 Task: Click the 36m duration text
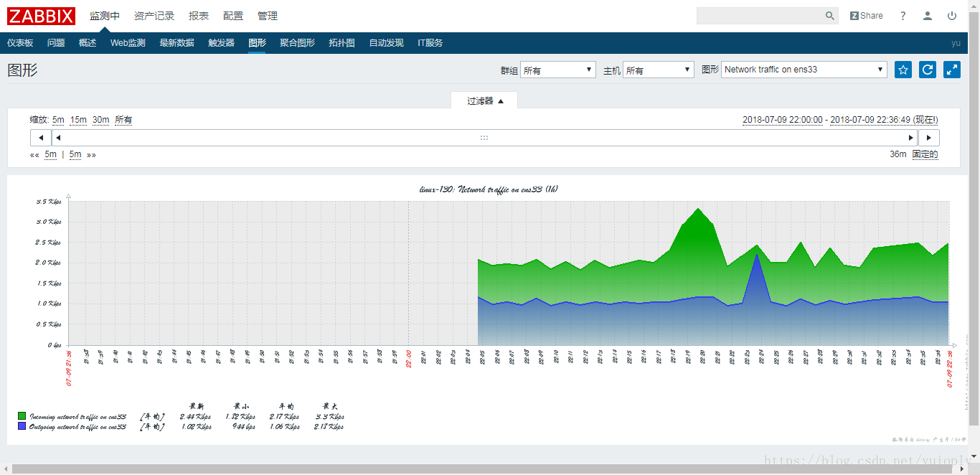898,154
